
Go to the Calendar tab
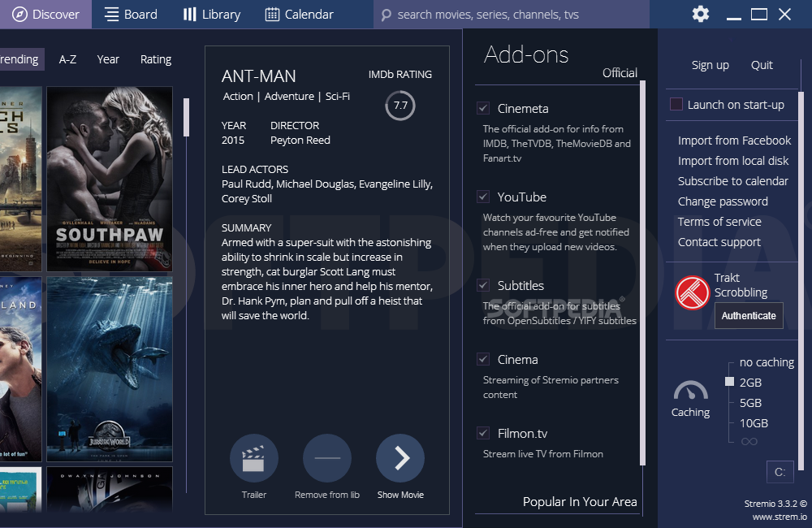300,14
